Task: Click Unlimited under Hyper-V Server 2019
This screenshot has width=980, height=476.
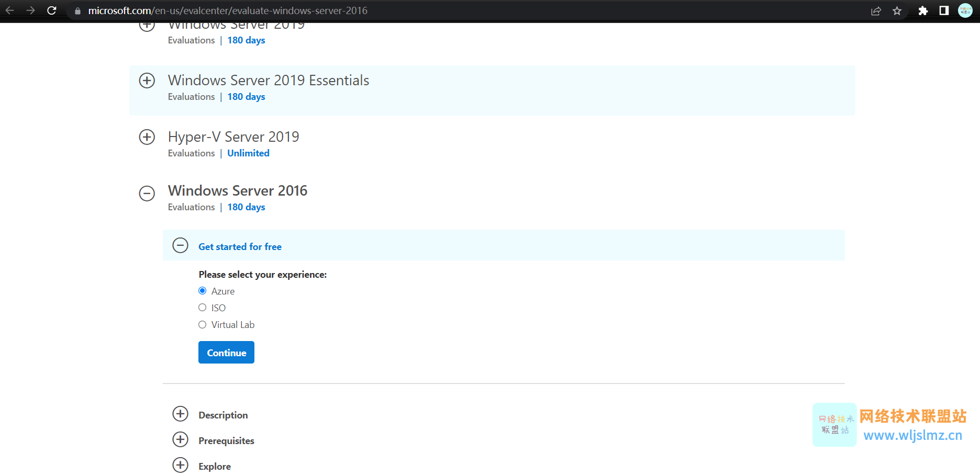Action: pyautogui.click(x=248, y=153)
